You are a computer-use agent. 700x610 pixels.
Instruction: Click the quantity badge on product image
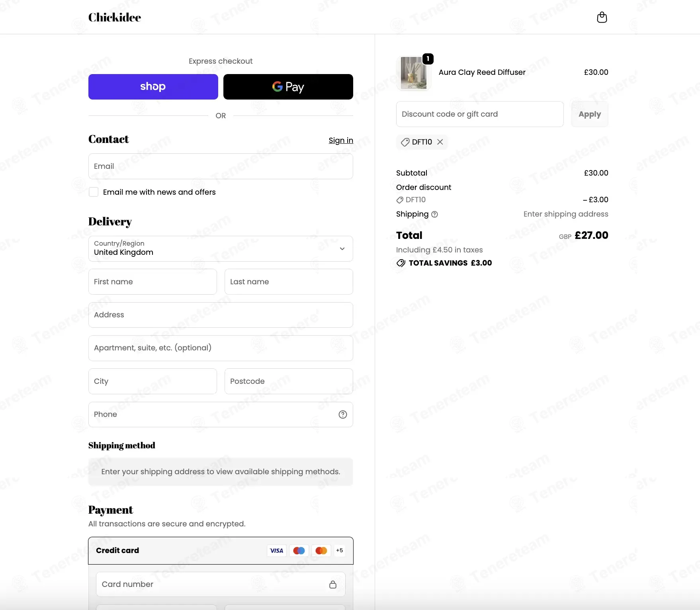(x=428, y=59)
